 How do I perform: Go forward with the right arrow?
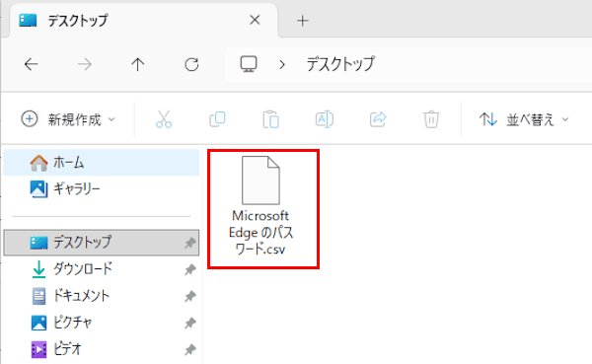click(85, 64)
